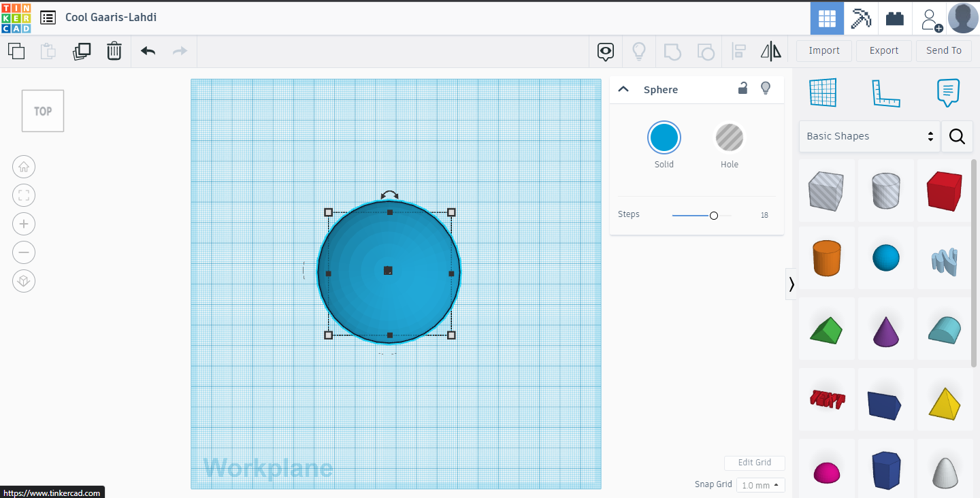Open the Snap Grid value dropdown
Viewport: 980px width, 498px height.
(x=760, y=485)
